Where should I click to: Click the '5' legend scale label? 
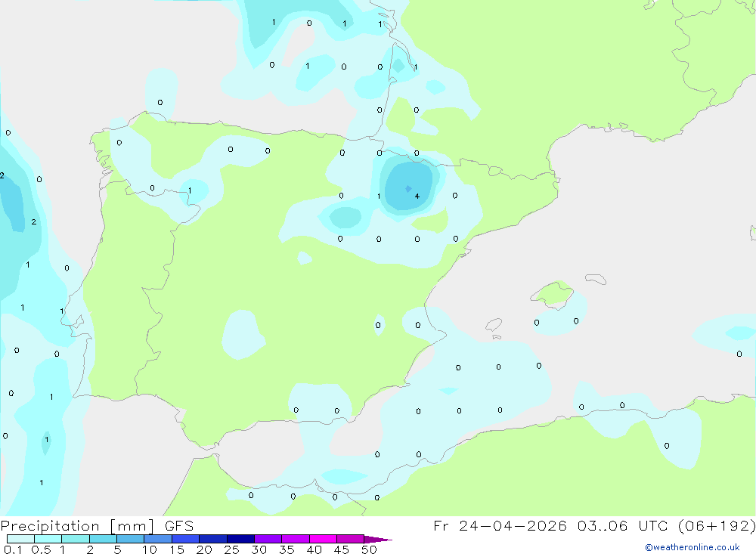[117, 549]
